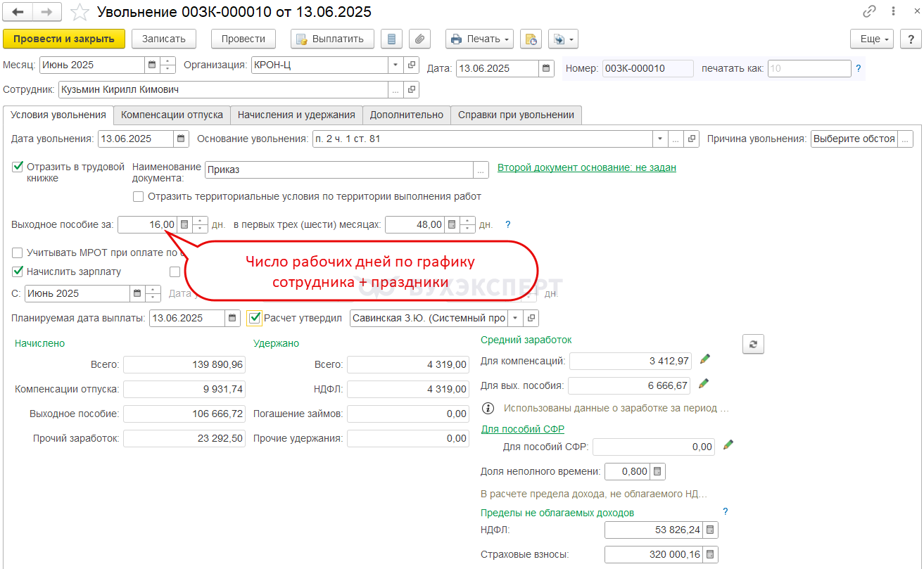
Task: Adjust Выходное пособие days spinner
Action: 200,224
